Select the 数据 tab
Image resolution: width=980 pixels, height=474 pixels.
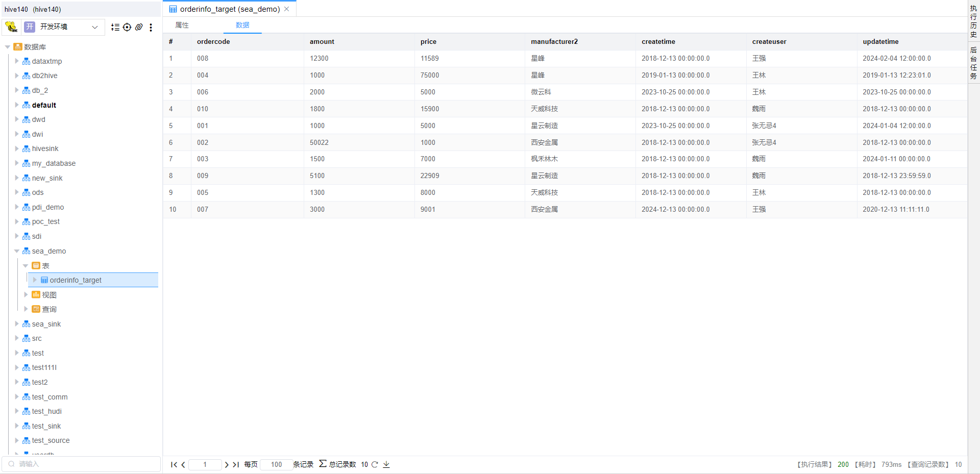[242, 25]
